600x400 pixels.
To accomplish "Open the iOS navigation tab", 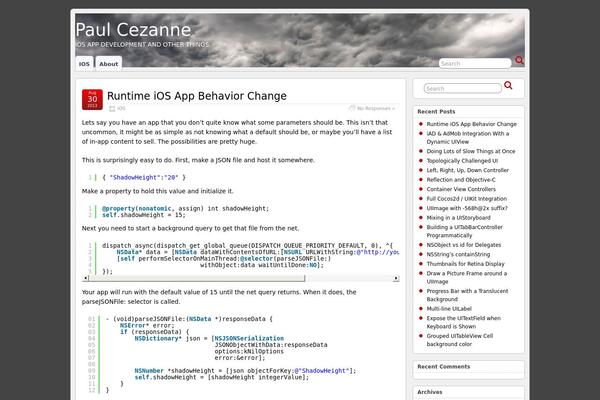I will (x=84, y=64).
